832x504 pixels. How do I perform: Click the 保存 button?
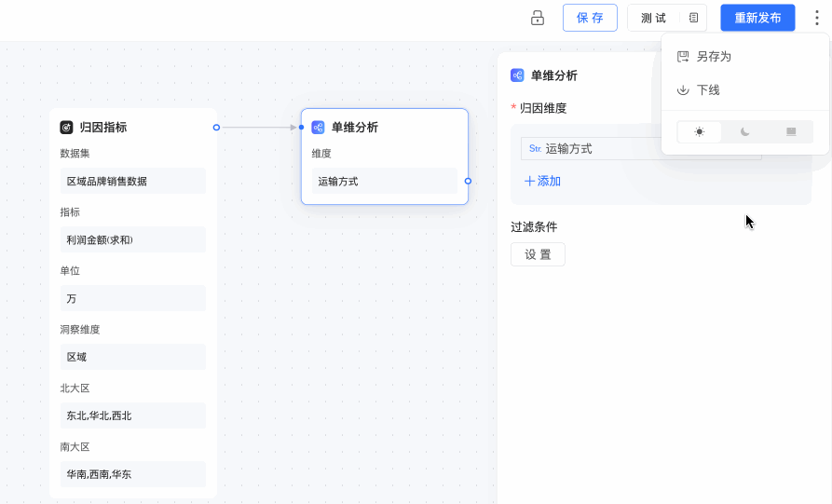[x=590, y=18]
